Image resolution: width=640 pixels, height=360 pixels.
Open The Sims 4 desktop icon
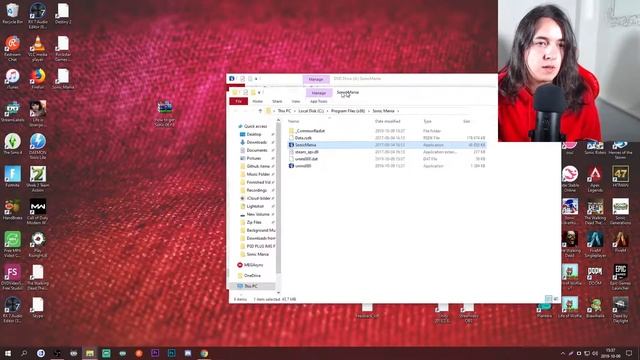[12, 144]
